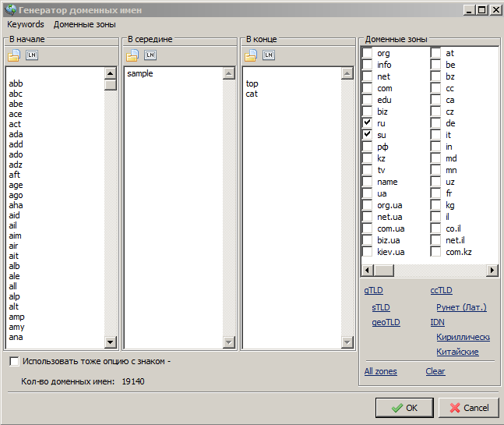Click the word abb in В начале list
The height and width of the screenshot is (425, 504).
(16, 83)
